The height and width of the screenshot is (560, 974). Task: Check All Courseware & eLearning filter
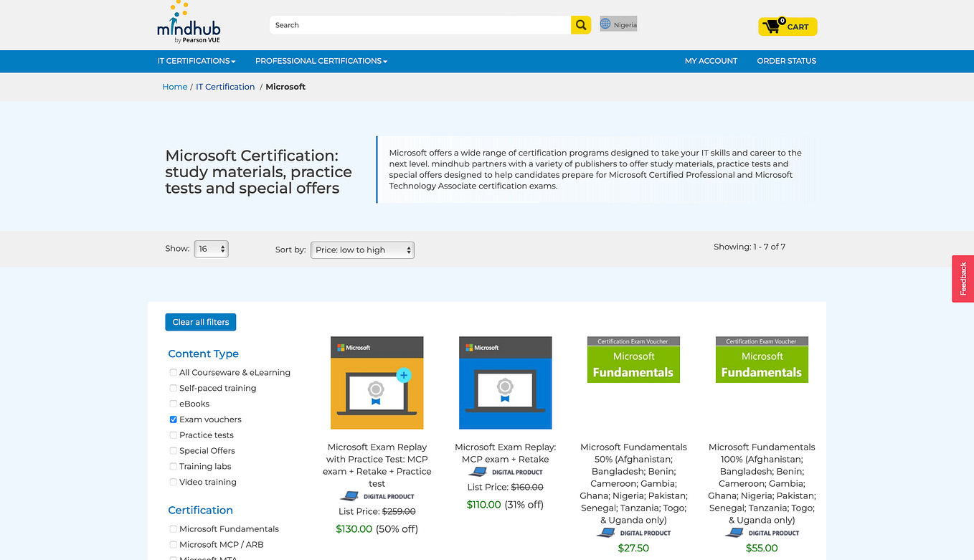point(173,373)
